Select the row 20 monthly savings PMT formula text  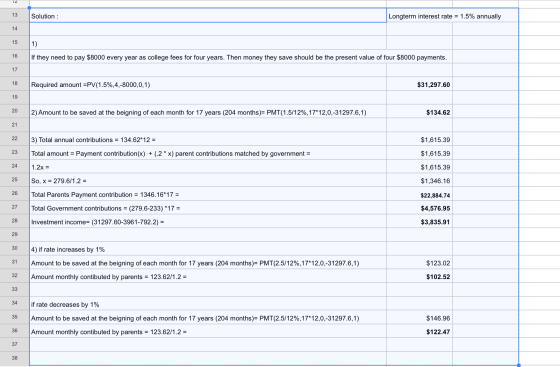pyautogui.click(x=199, y=112)
